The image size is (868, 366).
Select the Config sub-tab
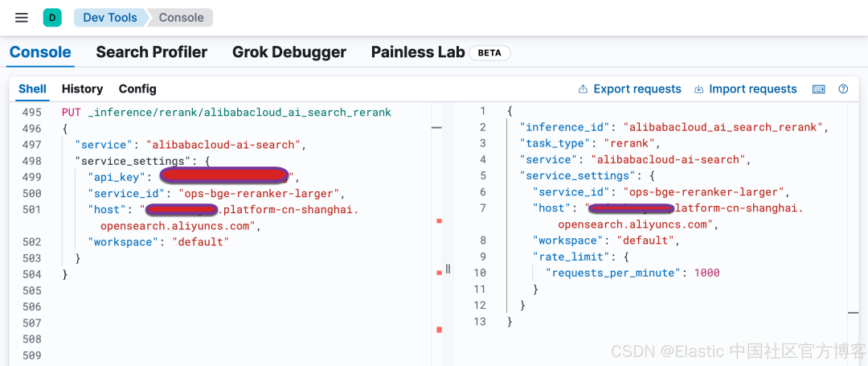click(x=137, y=89)
